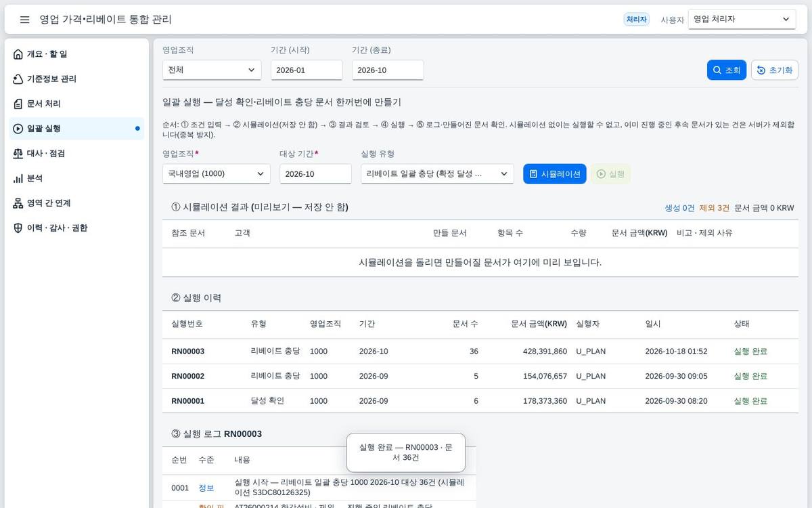Image resolution: width=812 pixels, height=508 pixels.
Task: Open the 분석 menu item
Action: (x=76, y=178)
